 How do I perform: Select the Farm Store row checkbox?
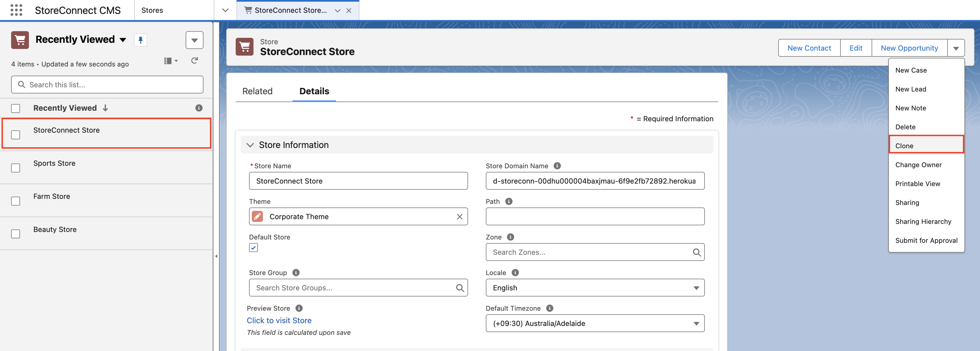pyautogui.click(x=16, y=201)
